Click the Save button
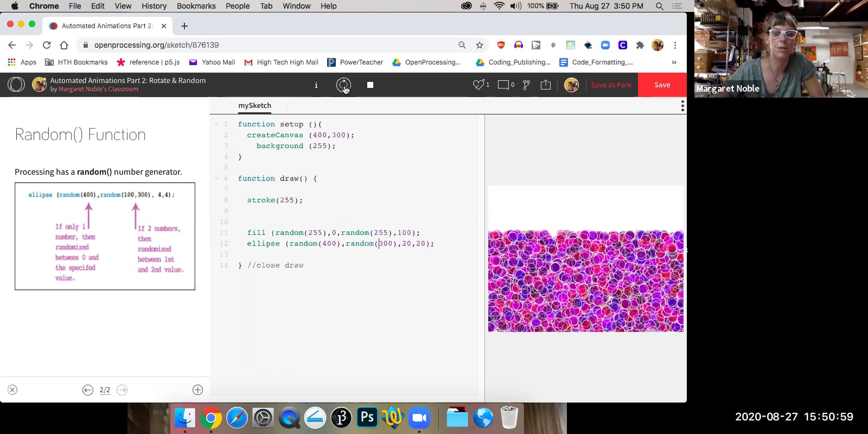The height and width of the screenshot is (434, 868). pyautogui.click(x=662, y=85)
